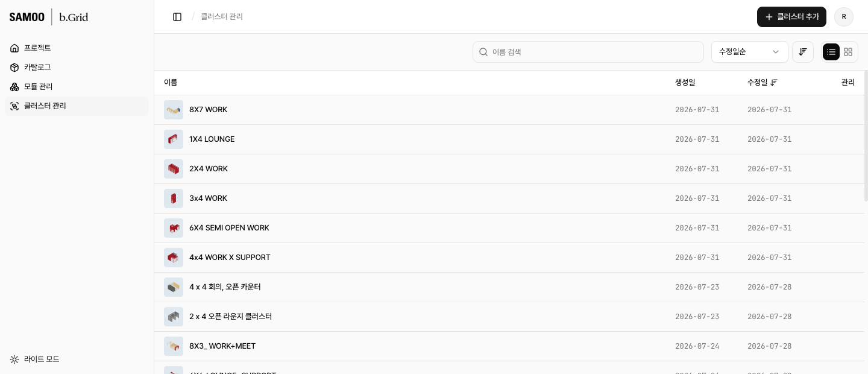Select the 4x4 WORK X SUPPORT name

(230, 258)
